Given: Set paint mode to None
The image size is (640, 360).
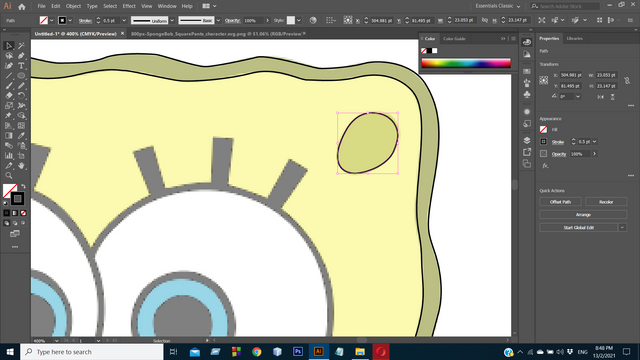Looking at the screenshot, I should click(x=23, y=213).
